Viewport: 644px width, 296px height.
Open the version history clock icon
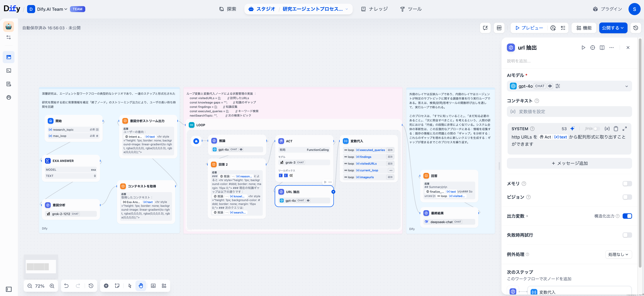(x=636, y=28)
